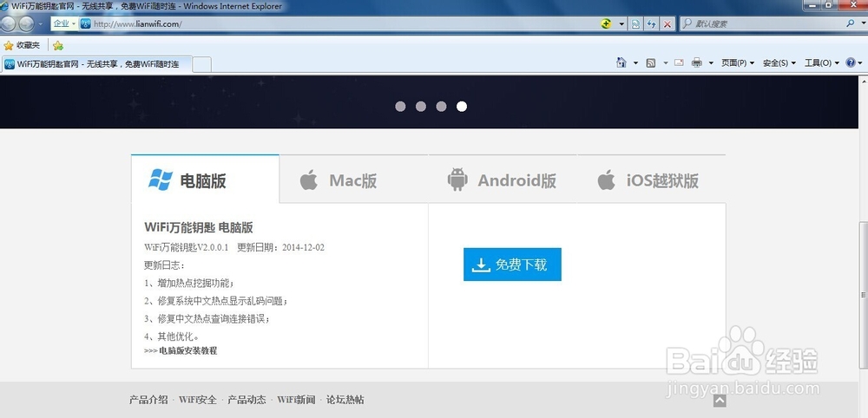Open a new blank browser tab
The width and height of the screenshot is (868, 418).
(201, 64)
